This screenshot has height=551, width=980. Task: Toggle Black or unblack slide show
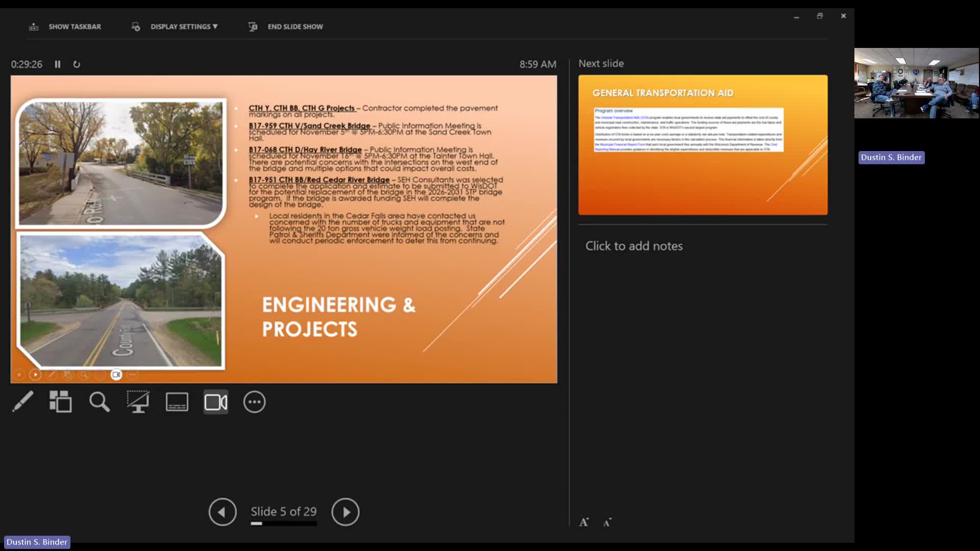click(x=138, y=402)
